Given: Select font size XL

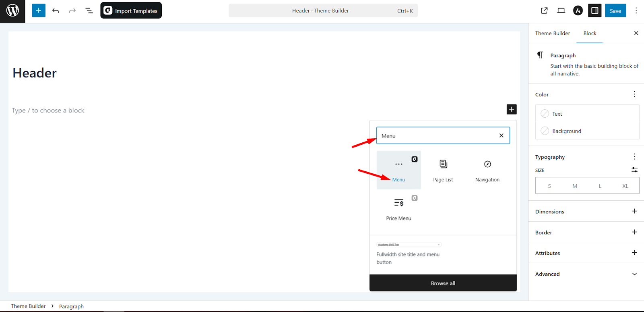Looking at the screenshot, I should 625,186.
